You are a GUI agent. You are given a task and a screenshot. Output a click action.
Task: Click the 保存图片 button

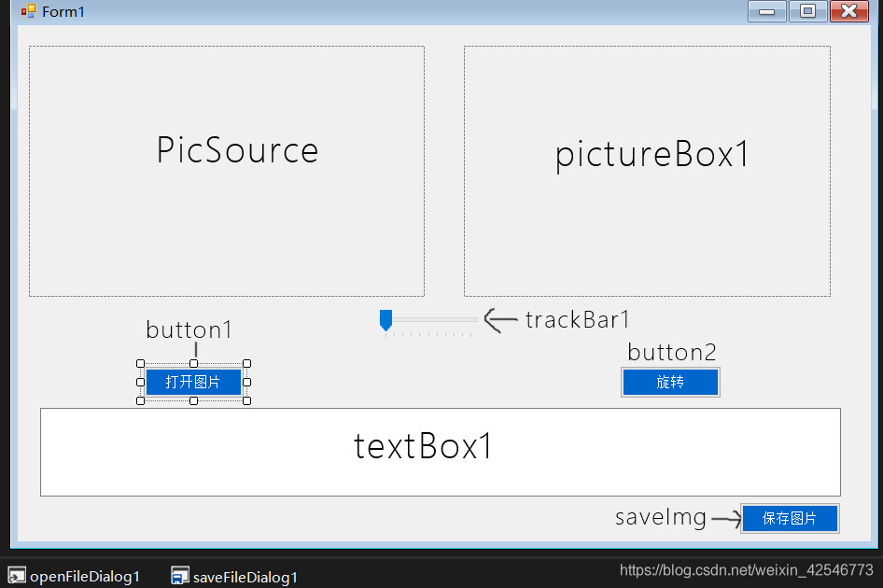point(790,518)
